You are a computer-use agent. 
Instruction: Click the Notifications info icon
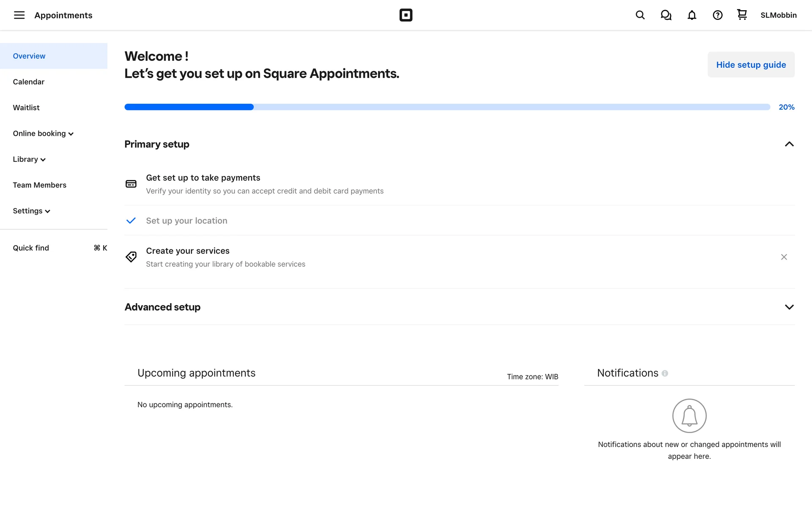click(665, 373)
